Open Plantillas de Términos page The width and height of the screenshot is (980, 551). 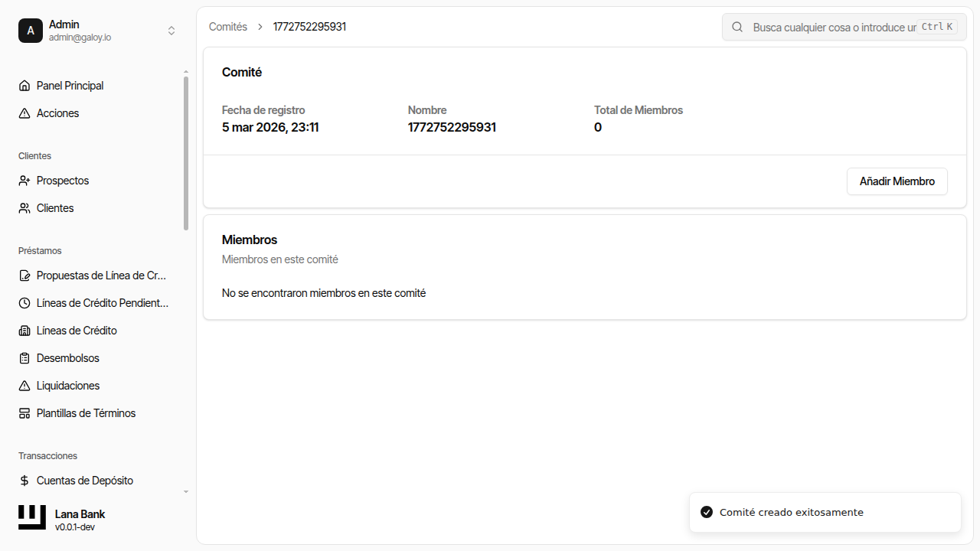tap(86, 413)
